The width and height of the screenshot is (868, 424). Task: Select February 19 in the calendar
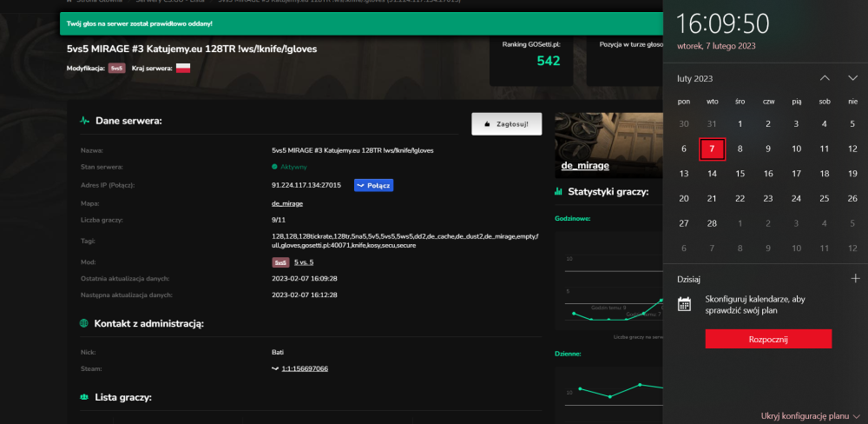pyautogui.click(x=852, y=174)
